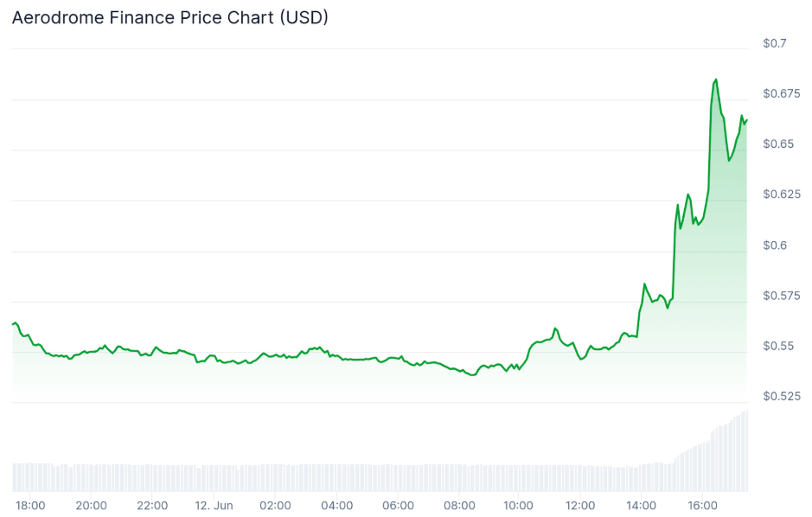The height and width of the screenshot is (517, 812).
Task: Click the highest peak of the price line
Action: (x=715, y=80)
